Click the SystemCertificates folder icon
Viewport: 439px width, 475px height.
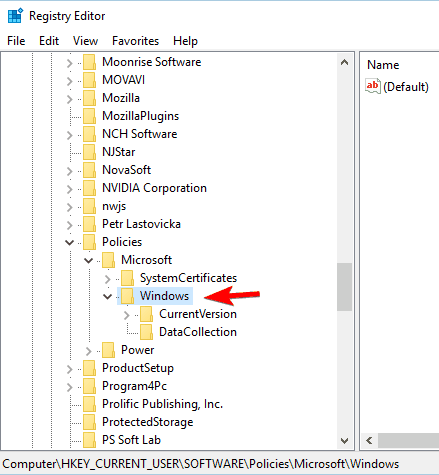127,278
